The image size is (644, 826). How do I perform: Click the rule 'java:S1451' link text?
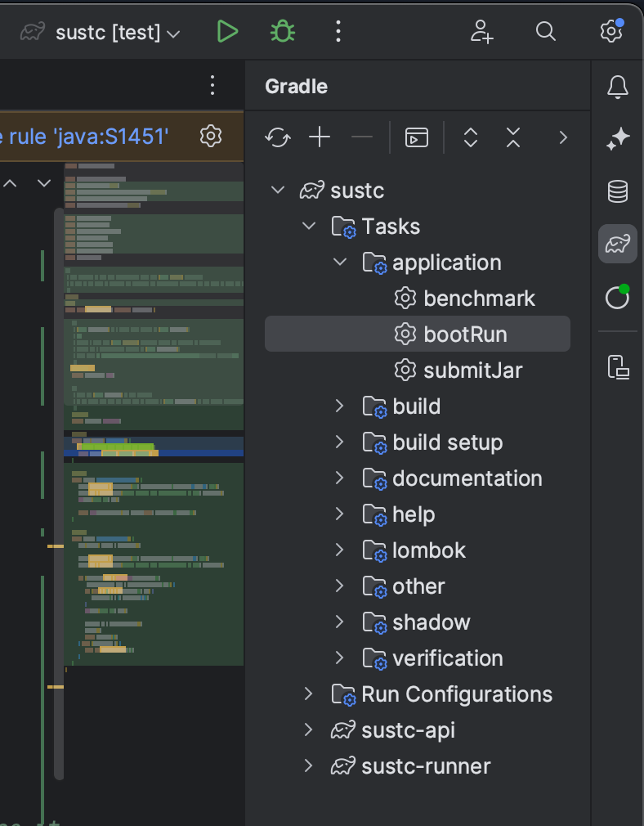click(x=89, y=137)
